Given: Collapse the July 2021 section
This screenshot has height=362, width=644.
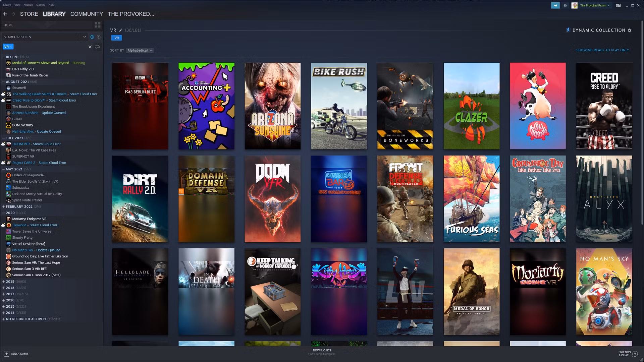Looking at the screenshot, I should (x=3, y=138).
